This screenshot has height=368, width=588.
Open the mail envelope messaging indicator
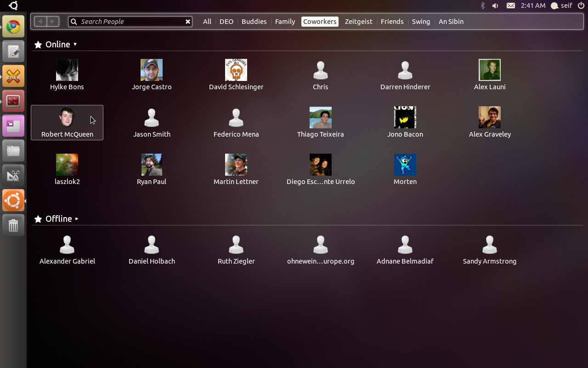click(x=510, y=6)
